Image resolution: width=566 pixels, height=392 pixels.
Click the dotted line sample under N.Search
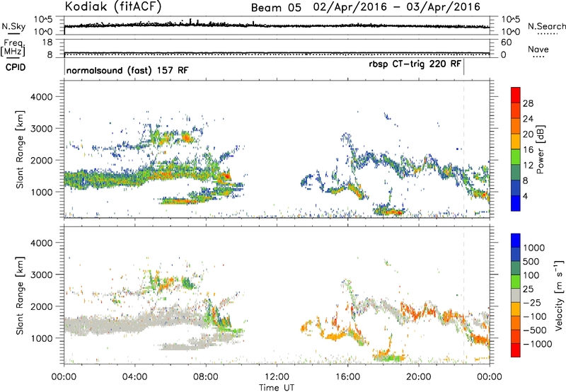click(x=547, y=34)
